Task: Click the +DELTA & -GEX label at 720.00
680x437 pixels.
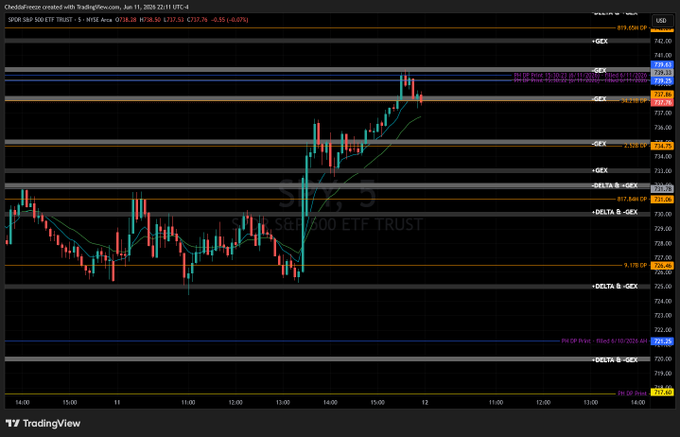Action: pos(615,360)
